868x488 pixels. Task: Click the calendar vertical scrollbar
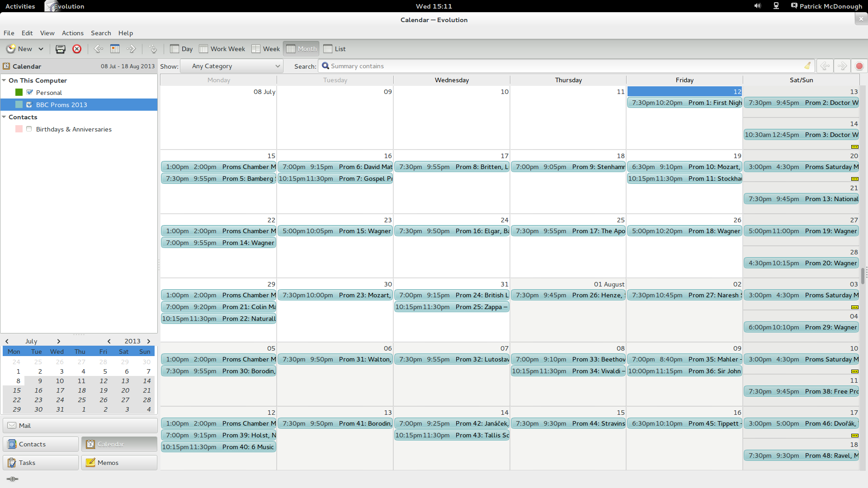pyautogui.click(x=863, y=276)
